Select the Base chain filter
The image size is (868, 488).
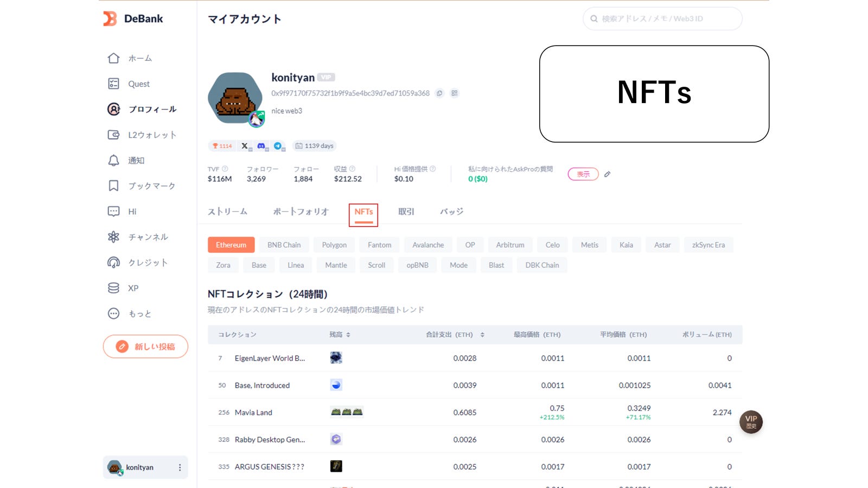259,265
